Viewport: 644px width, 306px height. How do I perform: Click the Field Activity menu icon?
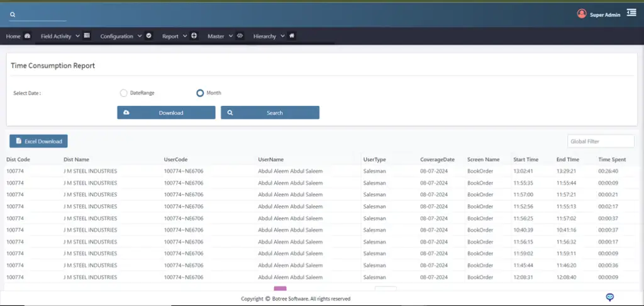[87, 36]
